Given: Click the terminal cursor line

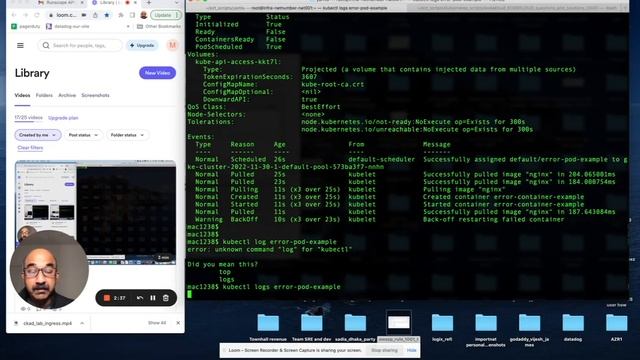Looking at the screenshot, I should 189,294.
